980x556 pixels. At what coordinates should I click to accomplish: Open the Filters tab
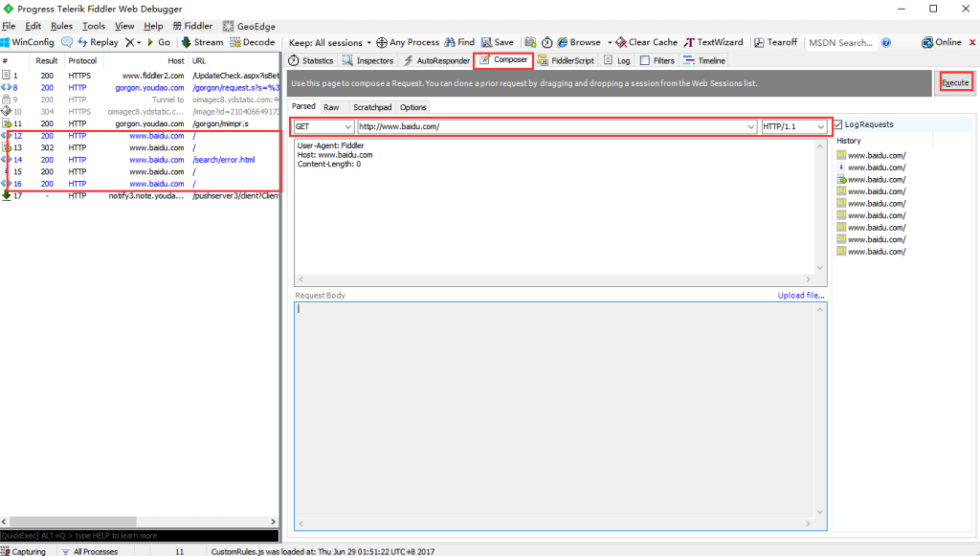click(x=657, y=60)
